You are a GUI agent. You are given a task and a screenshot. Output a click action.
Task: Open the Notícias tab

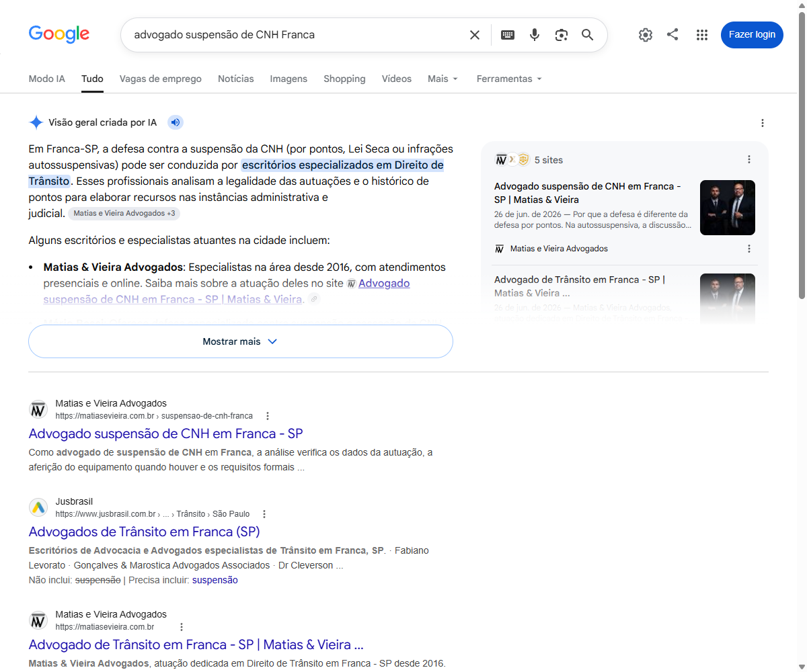pos(236,79)
